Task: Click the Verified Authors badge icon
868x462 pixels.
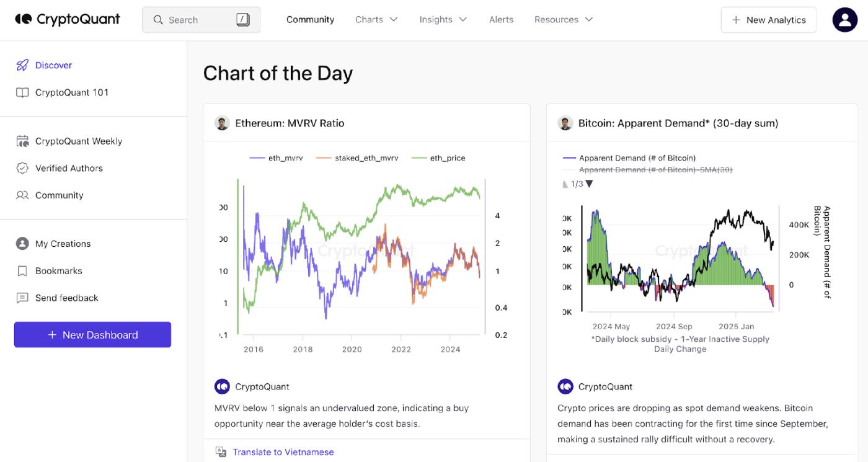Action: 22,168
